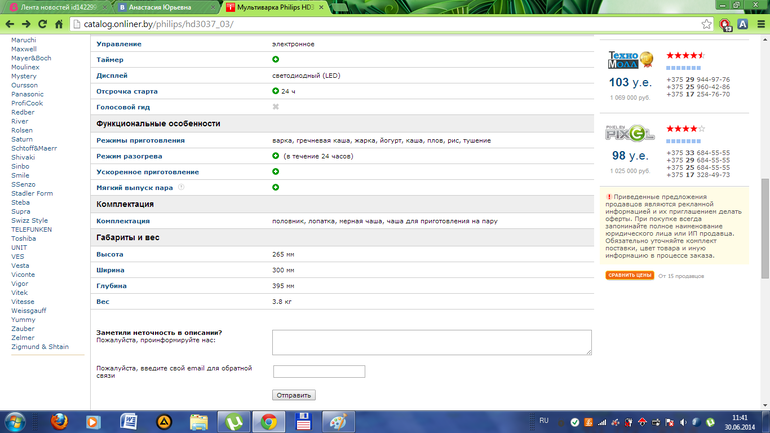Click the bookmark star in address bar

point(706,24)
